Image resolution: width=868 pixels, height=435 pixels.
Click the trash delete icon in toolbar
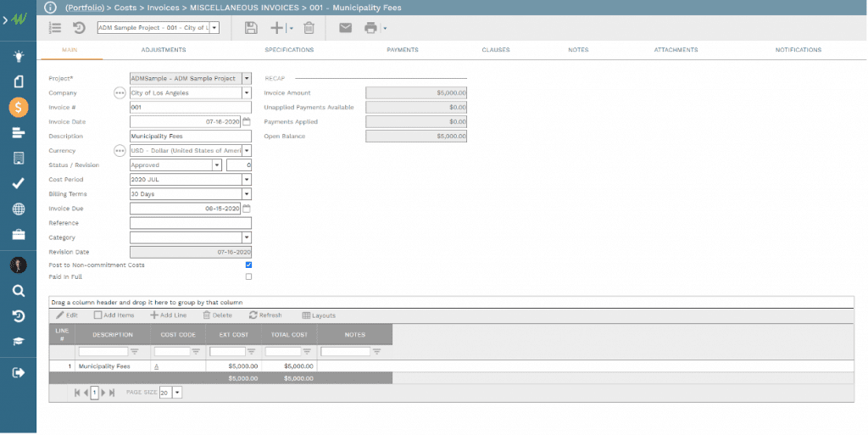[x=309, y=28]
